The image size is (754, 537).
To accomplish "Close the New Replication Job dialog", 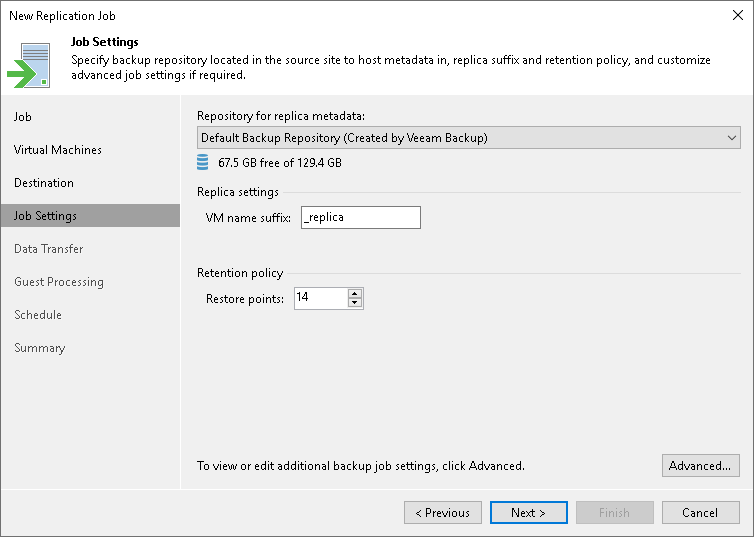I will pyautogui.click(x=736, y=15).
